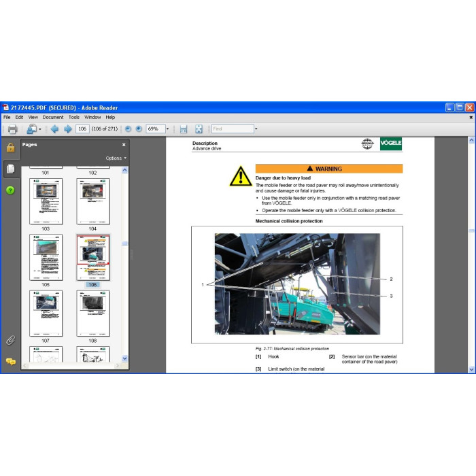The image size is (476, 476).
Task: Open the attachments paperclip panel
Action: pyautogui.click(x=11, y=340)
